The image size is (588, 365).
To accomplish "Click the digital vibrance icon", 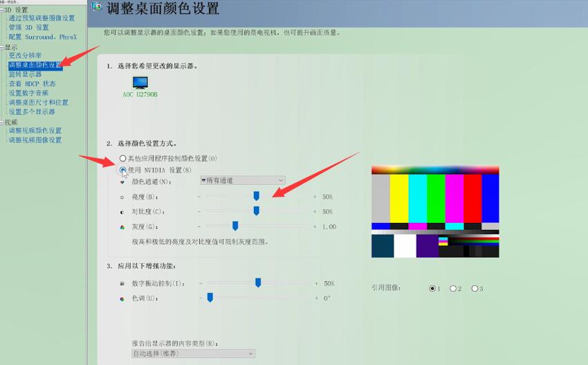I will click(x=122, y=283).
